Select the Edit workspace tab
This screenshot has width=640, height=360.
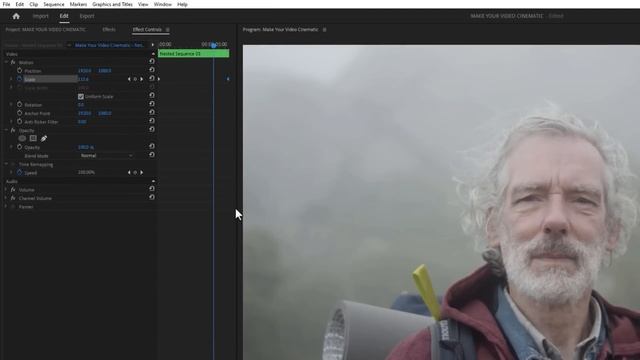click(64, 16)
